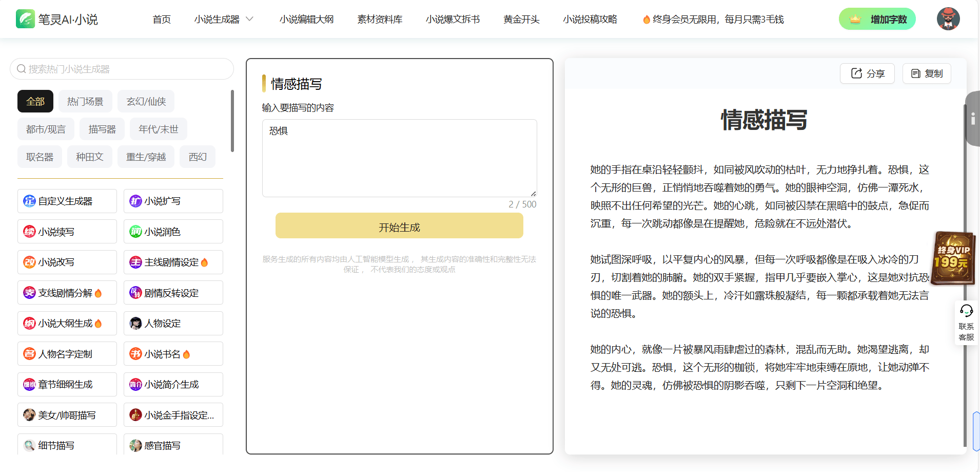Open 小说书名 tool
The width and height of the screenshot is (980, 472).
173,354
